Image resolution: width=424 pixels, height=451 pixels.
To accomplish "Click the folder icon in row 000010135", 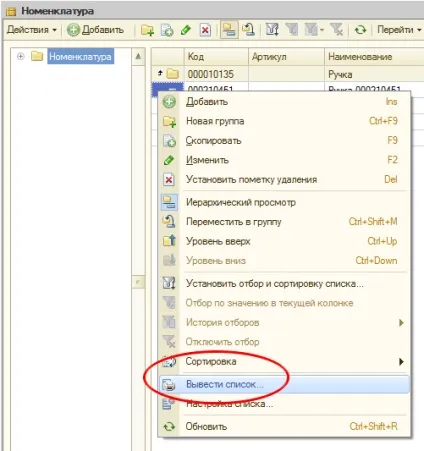I will tap(172, 74).
